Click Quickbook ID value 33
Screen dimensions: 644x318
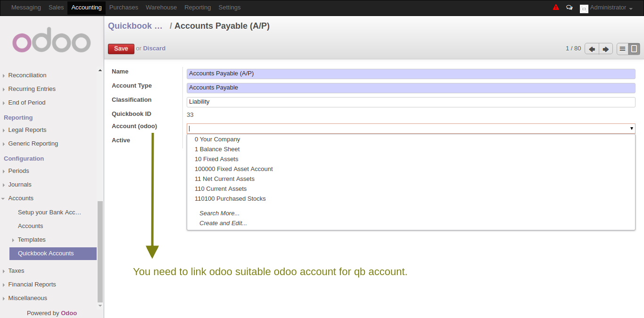pyautogui.click(x=190, y=115)
